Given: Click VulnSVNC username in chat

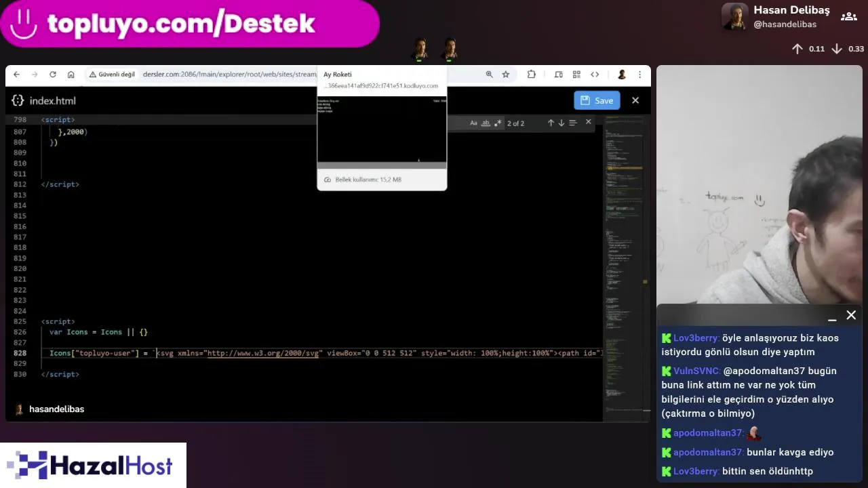Looking at the screenshot, I should coord(696,371).
